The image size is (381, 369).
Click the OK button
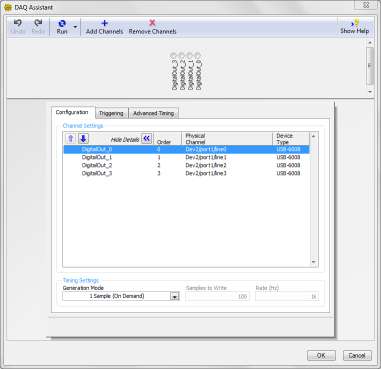pos(321,355)
